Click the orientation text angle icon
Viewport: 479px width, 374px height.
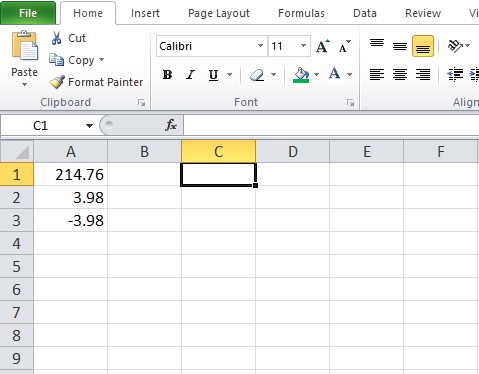[455, 46]
